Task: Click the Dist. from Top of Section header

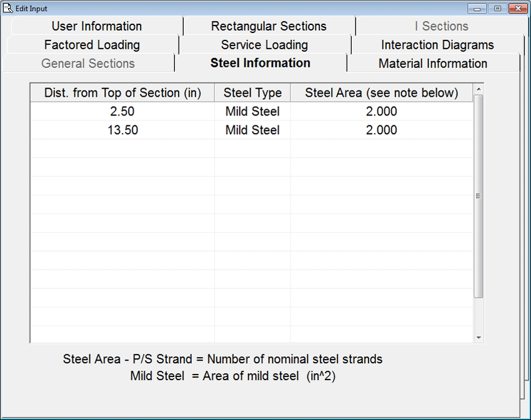Action: click(122, 93)
